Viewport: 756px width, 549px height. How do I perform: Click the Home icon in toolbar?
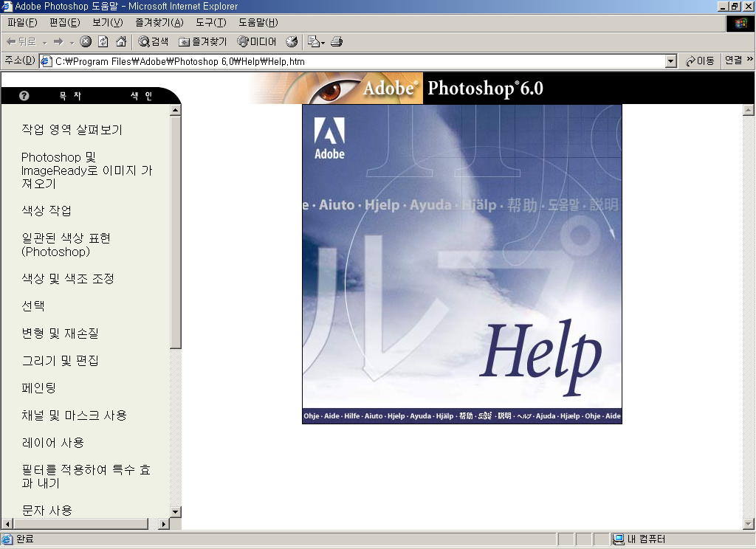pos(121,41)
